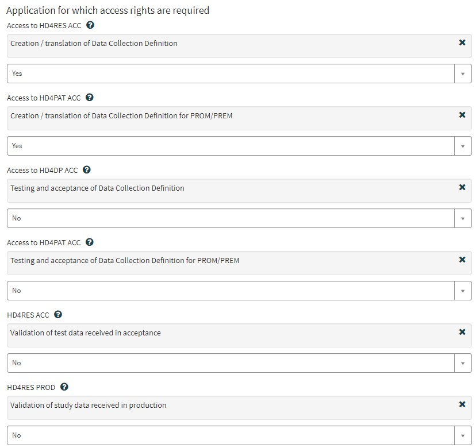Click help icon next to 'Access to HD4DP ACC'
The width and height of the screenshot is (476, 448).
[87, 170]
